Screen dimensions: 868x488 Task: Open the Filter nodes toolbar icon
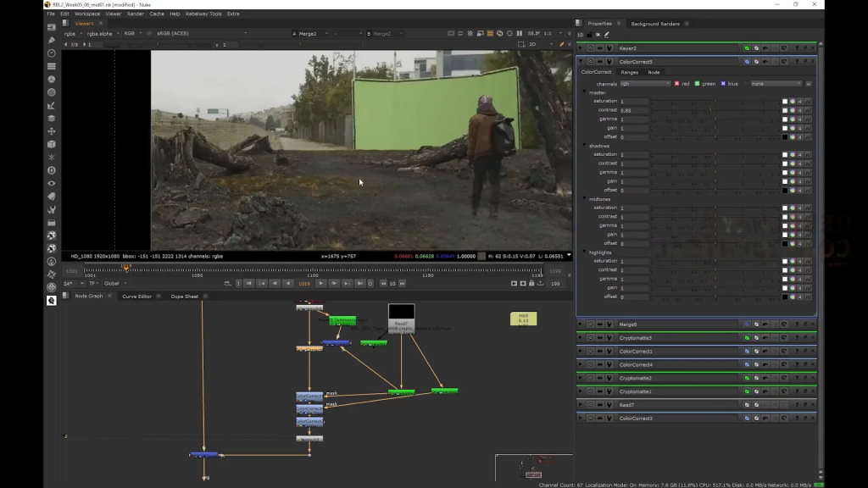52,92
